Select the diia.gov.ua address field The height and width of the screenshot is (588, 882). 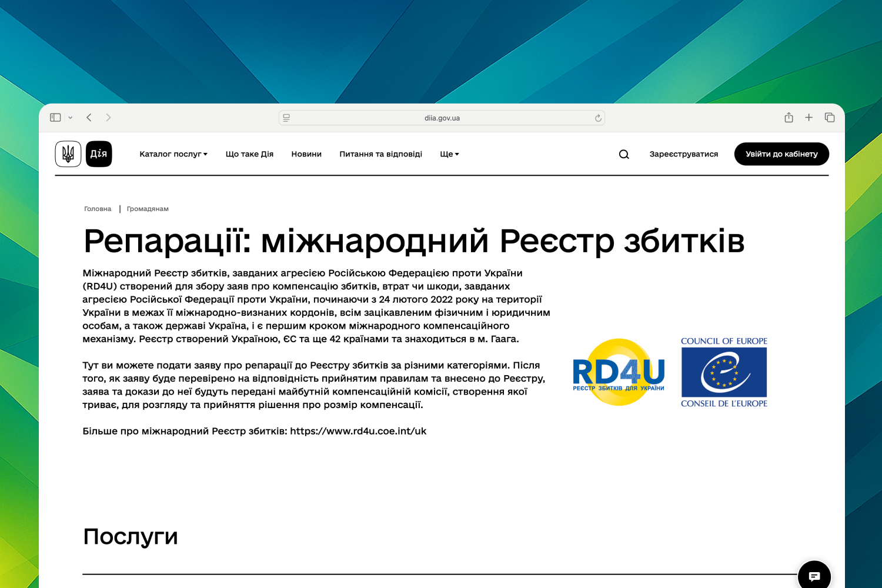pos(442,118)
